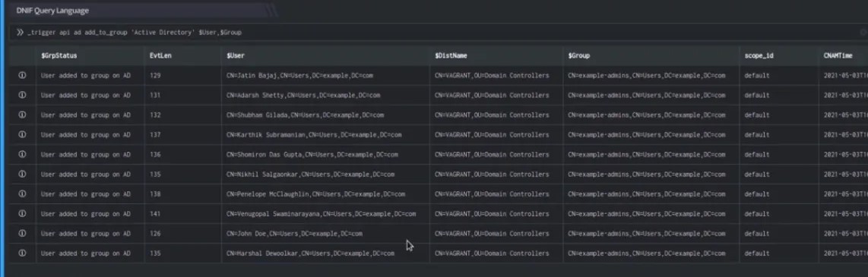Sort by the CNAMTime column header
The height and width of the screenshot is (277, 868).
(x=838, y=56)
